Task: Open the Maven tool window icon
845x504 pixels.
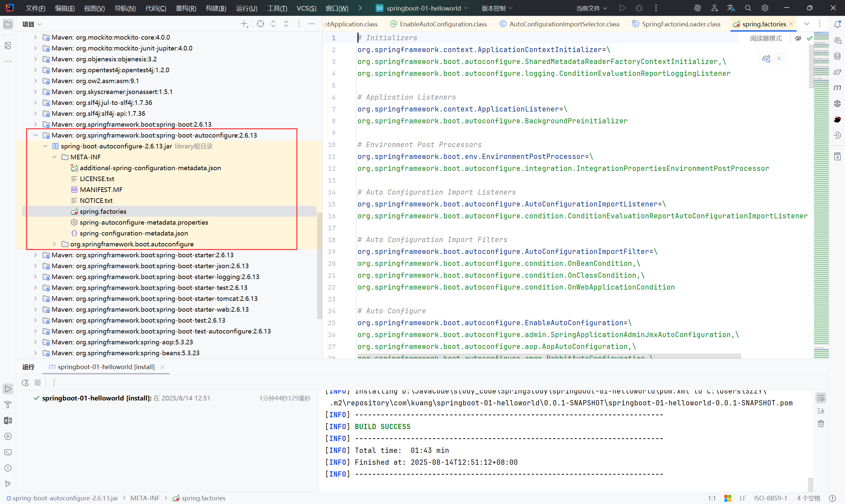Action: click(x=837, y=88)
